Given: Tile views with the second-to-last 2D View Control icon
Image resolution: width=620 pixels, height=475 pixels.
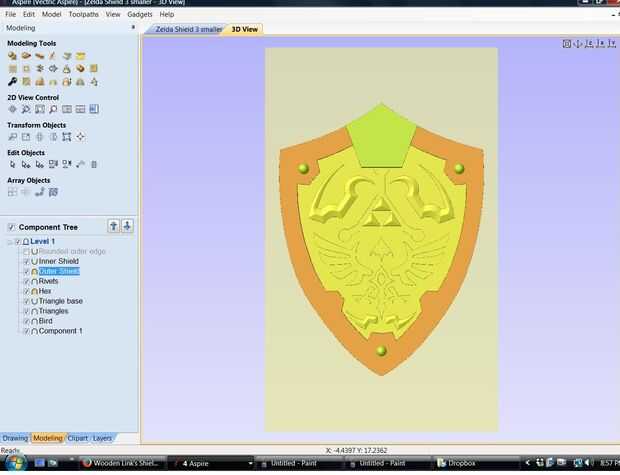Looking at the screenshot, I should click(80, 109).
